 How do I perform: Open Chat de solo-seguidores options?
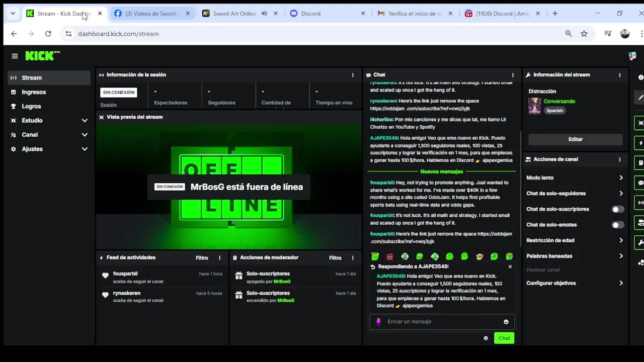click(575, 194)
